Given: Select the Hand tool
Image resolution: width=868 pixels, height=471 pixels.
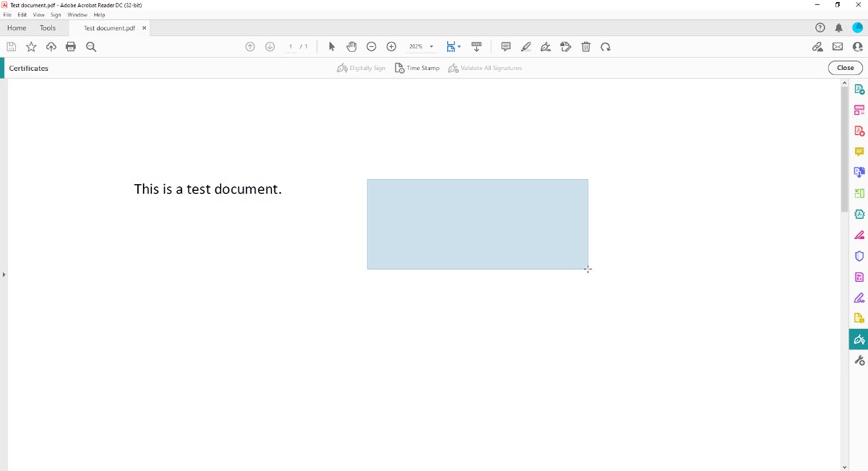Looking at the screenshot, I should [x=351, y=46].
